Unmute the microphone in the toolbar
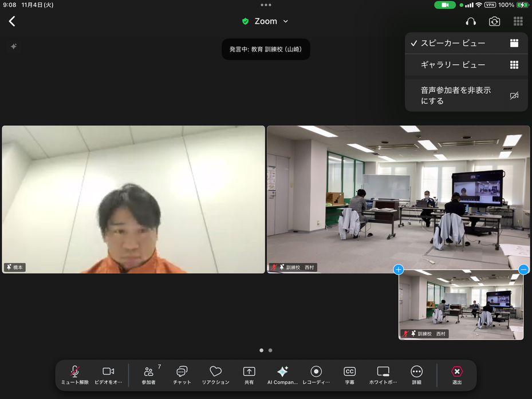 coord(75,375)
